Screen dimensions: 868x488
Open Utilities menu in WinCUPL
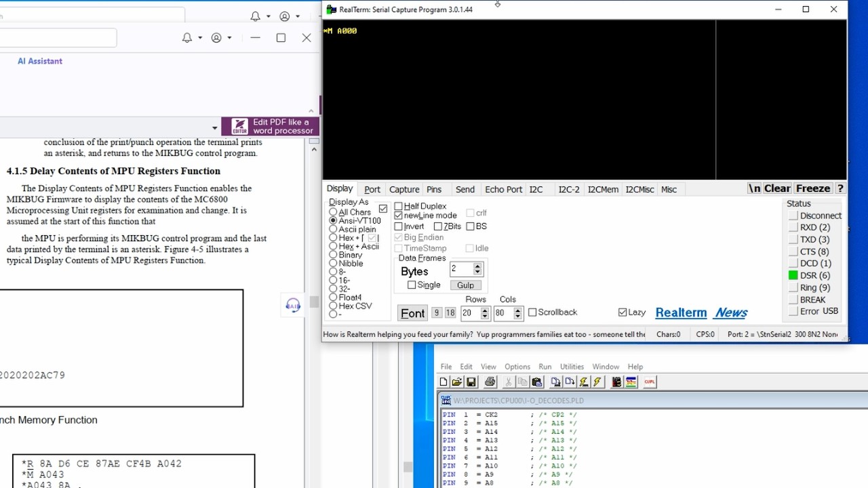[572, 367]
